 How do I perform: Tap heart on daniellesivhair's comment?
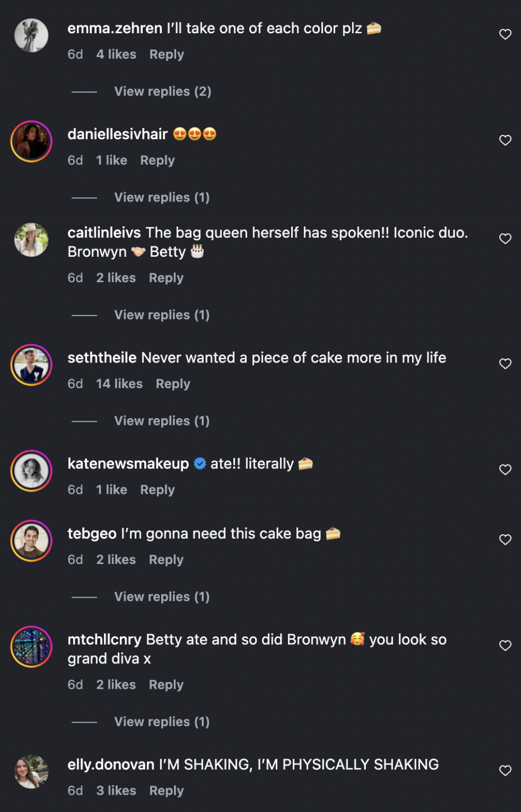click(x=505, y=140)
